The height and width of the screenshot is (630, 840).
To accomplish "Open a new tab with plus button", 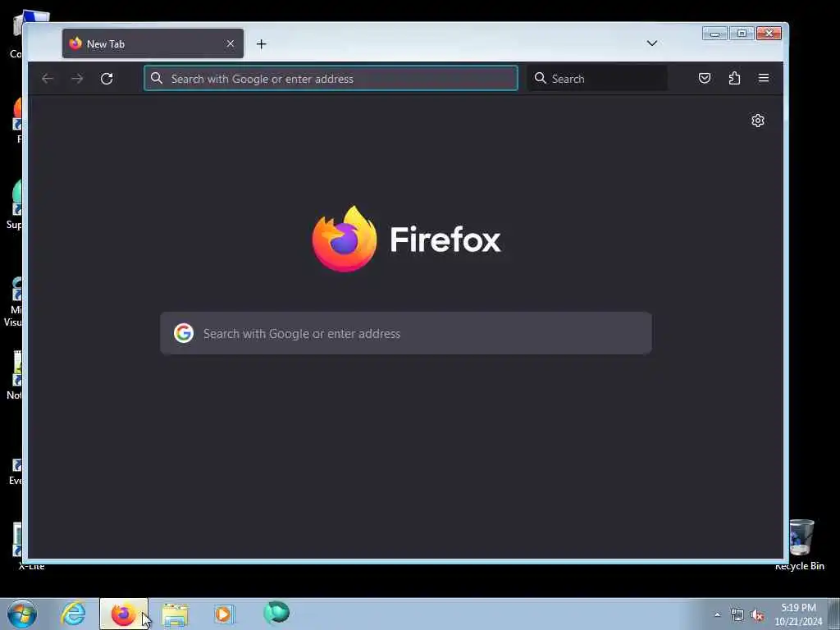I will tap(262, 44).
